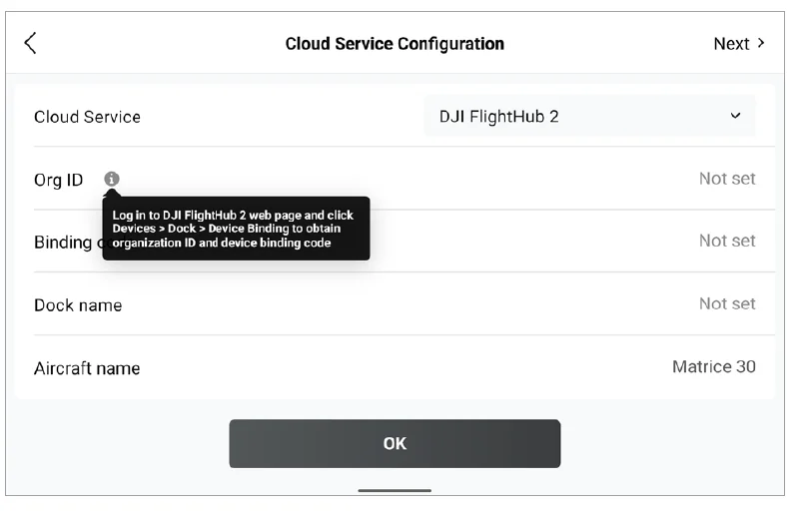Open the DJI FlightHub 2 combo box
The width and height of the screenshot is (812, 513).
click(x=589, y=117)
